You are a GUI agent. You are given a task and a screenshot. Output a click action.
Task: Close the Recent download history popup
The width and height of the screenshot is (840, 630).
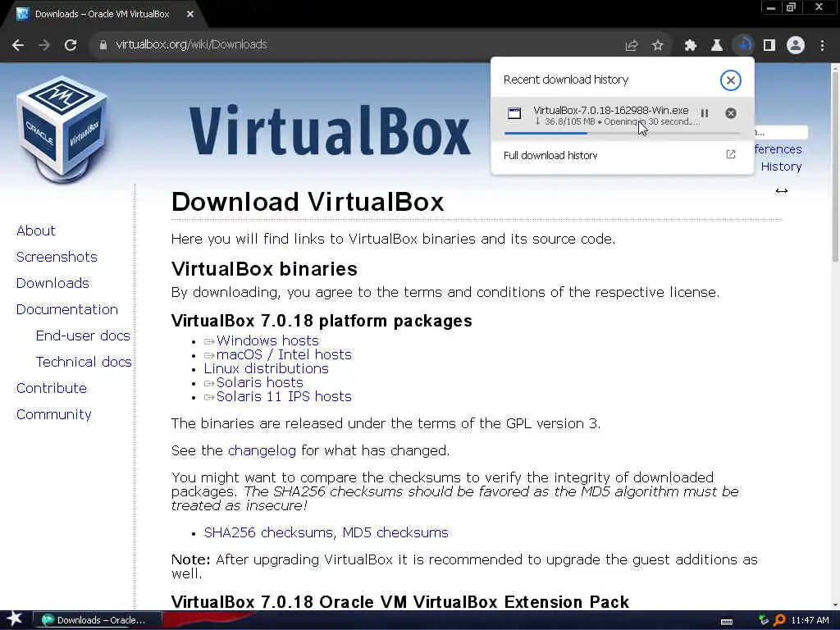730,80
